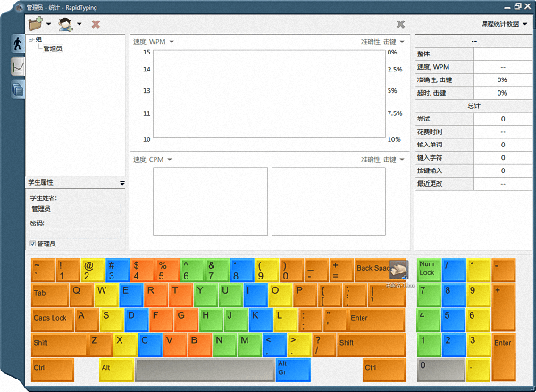
Task: Click the red delete X icon
Action: 96,24
